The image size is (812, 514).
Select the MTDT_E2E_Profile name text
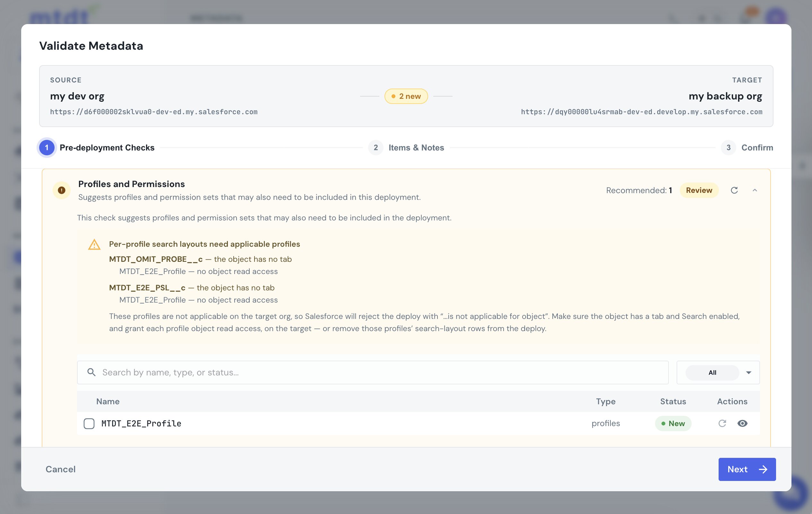(141, 424)
